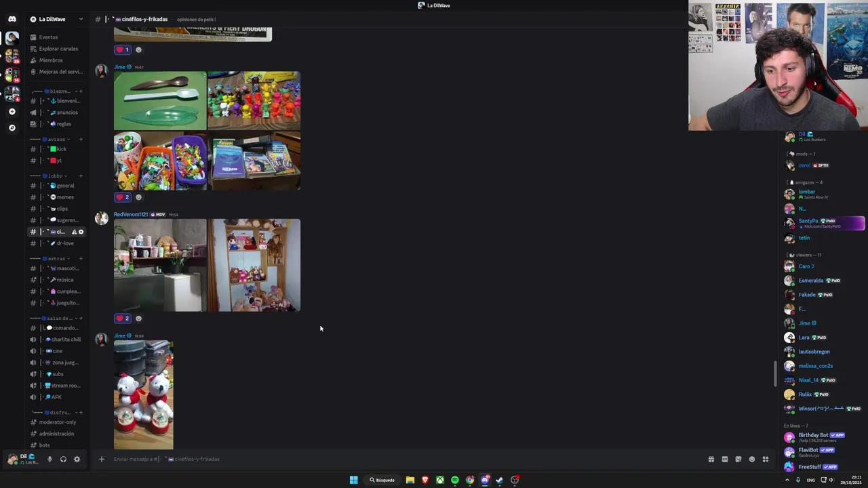868x488 pixels.
Task: Open La DilWave server dropdown menu
Action: 57,19
